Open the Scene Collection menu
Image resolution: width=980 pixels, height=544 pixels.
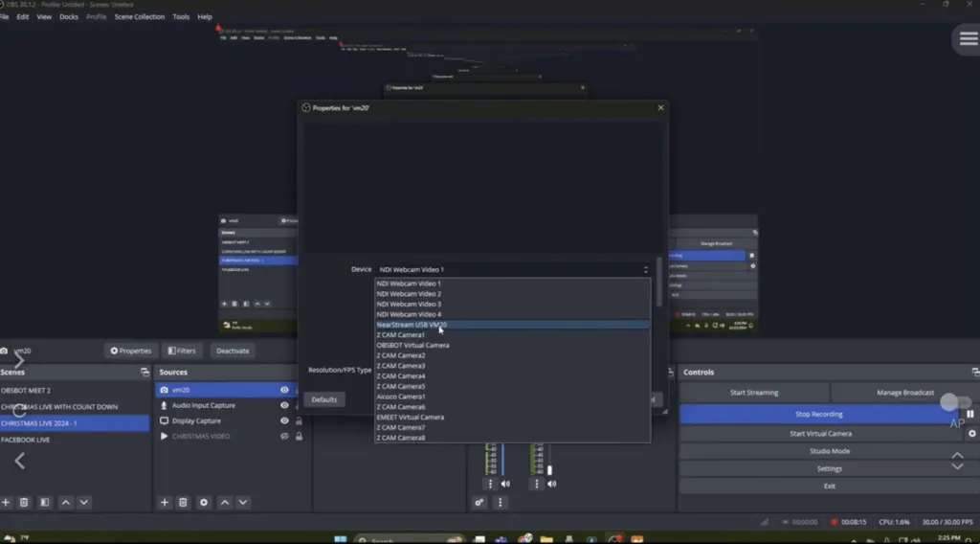[140, 17]
